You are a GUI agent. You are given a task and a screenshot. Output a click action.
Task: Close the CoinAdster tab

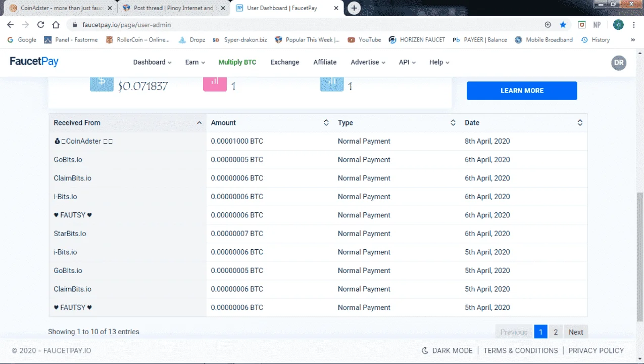[x=110, y=8]
